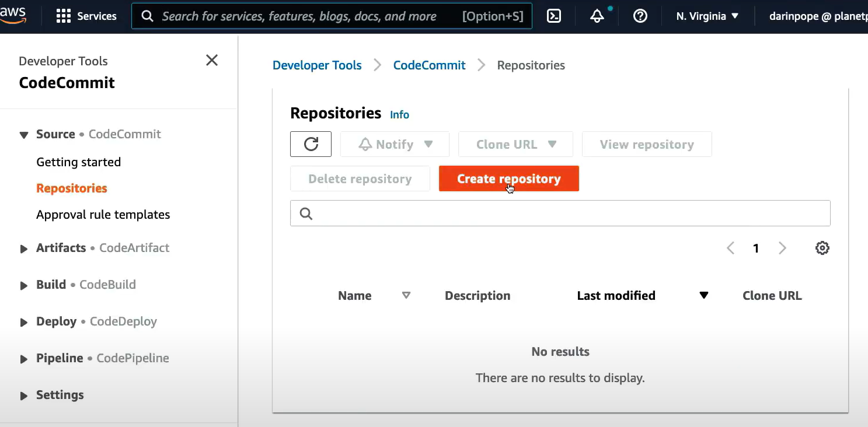
Task: Open the CloudShell terminal icon
Action: (x=554, y=16)
